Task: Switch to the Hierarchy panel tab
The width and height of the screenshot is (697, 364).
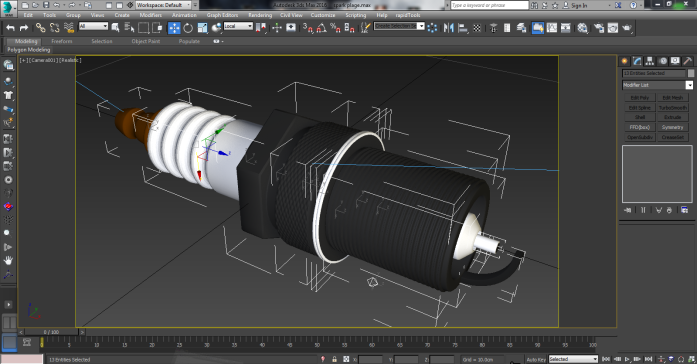Action: pos(650,61)
